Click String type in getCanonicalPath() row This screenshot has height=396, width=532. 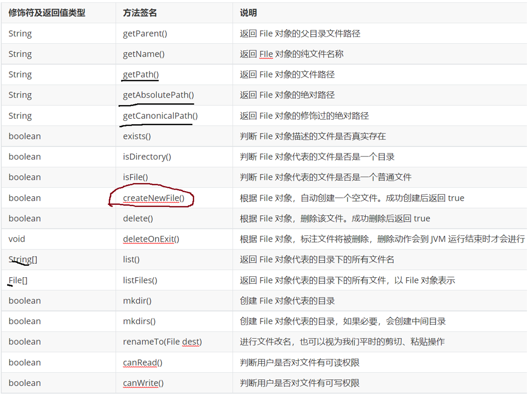(20, 116)
